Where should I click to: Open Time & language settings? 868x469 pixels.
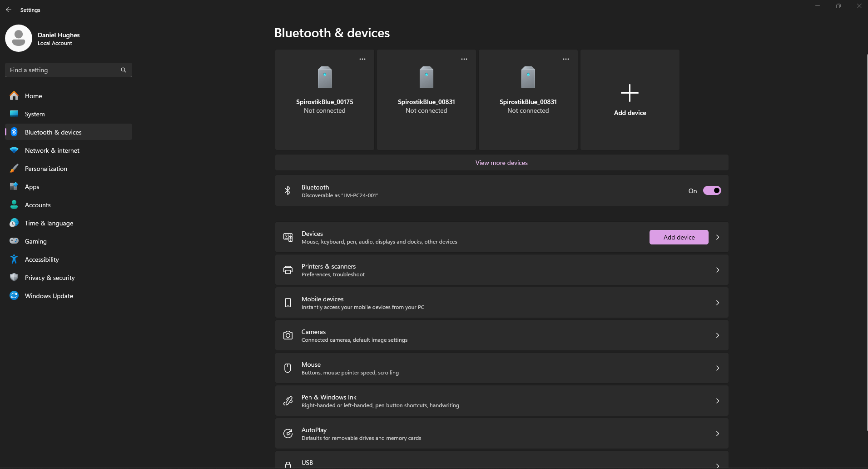click(x=69, y=223)
